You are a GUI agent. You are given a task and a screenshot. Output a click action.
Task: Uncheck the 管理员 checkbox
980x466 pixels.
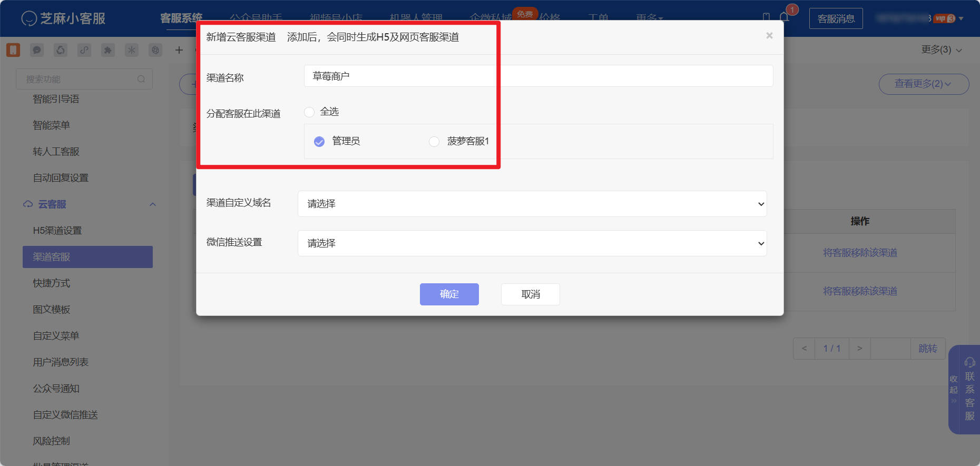tap(319, 142)
